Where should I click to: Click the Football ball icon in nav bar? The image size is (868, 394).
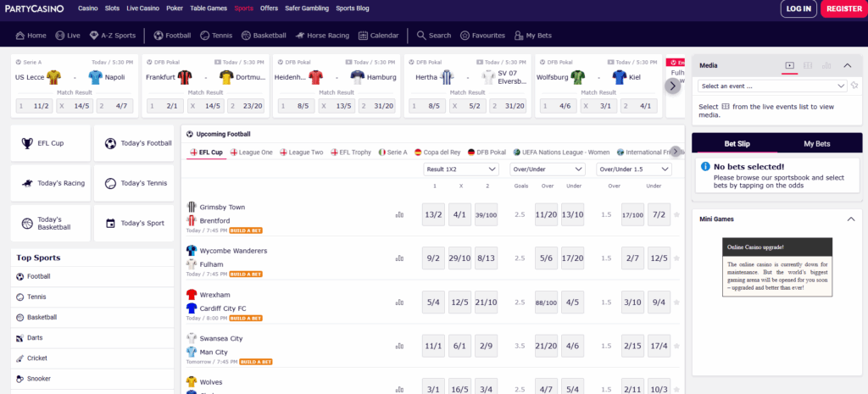159,36
